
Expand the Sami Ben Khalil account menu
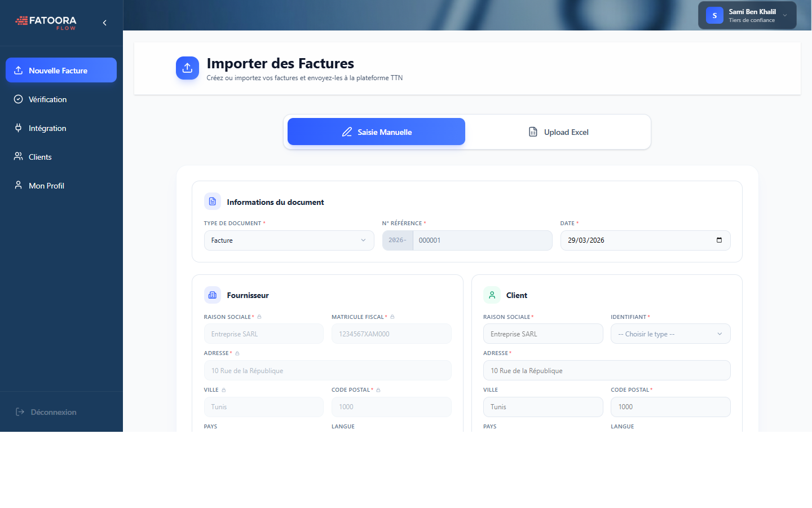point(747,15)
